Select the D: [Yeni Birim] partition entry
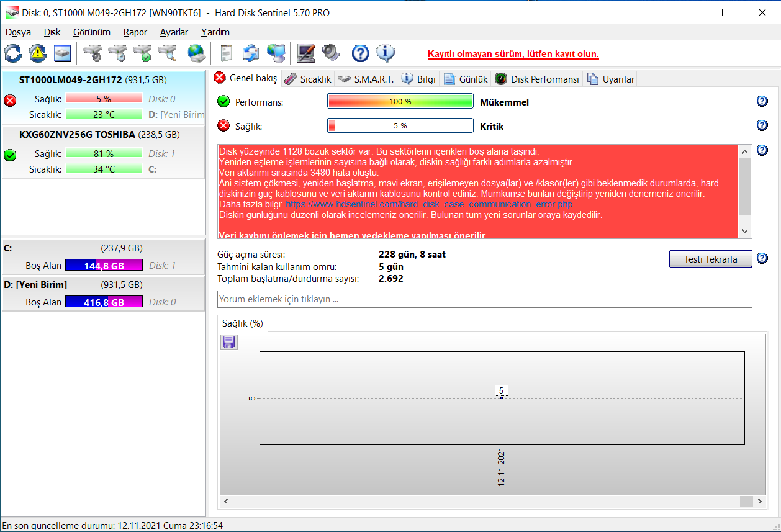Image resolution: width=781 pixels, height=532 pixels. pos(103,293)
